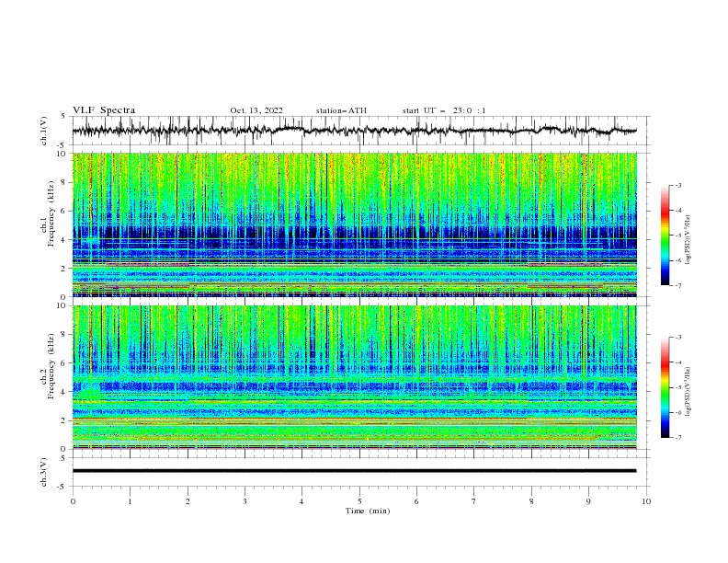728x563 pixels.
Task: Click the ch.2 spectrogram panel
Action: [354, 377]
